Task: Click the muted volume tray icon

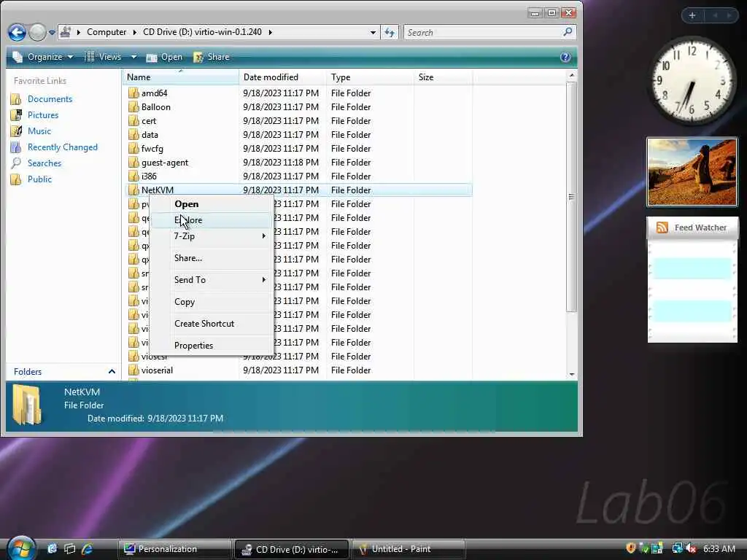Action: (x=692, y=548)
